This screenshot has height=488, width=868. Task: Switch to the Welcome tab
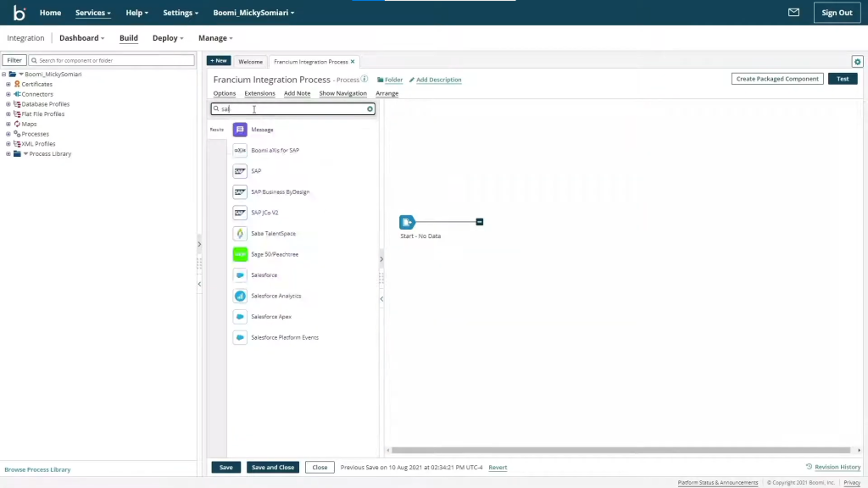coord(250,61)
